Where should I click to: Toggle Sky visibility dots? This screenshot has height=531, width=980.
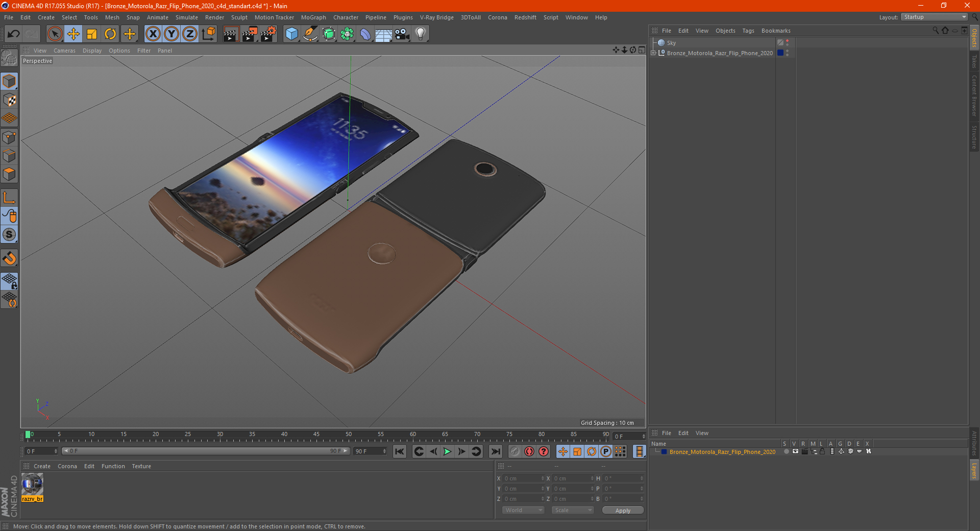click(788, 43)
